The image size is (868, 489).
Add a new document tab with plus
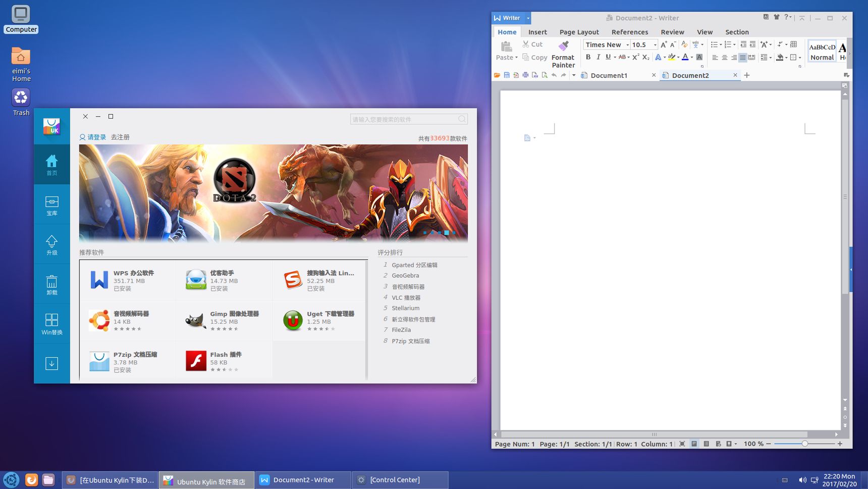pos(747,75)
